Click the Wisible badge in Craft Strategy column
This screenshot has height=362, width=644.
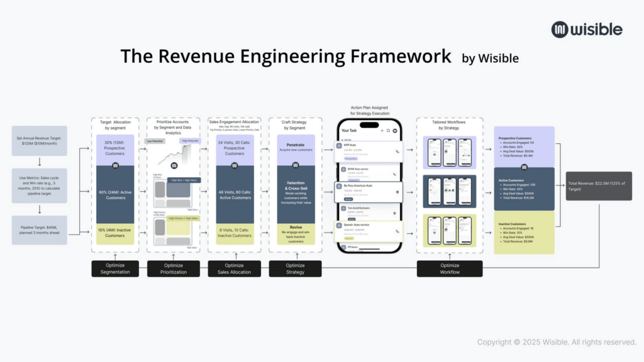[296, 165]
